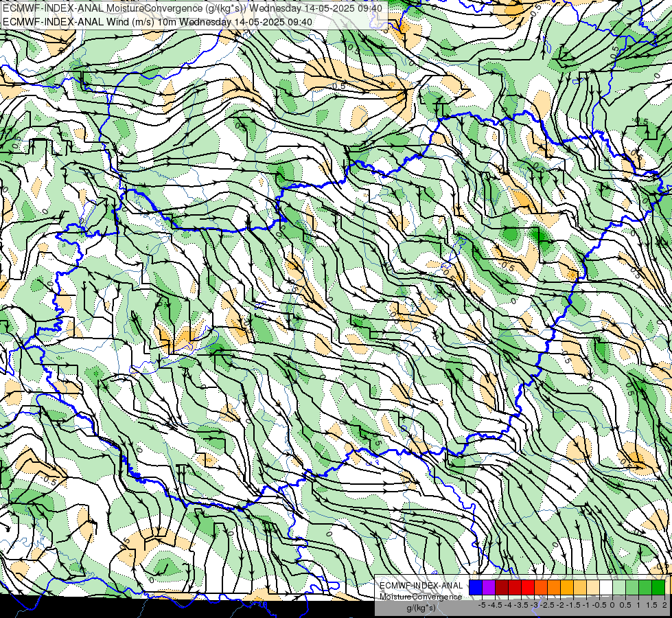Click the '2' tick label at legend end
The image size is (672, 618).
[664, 605]
